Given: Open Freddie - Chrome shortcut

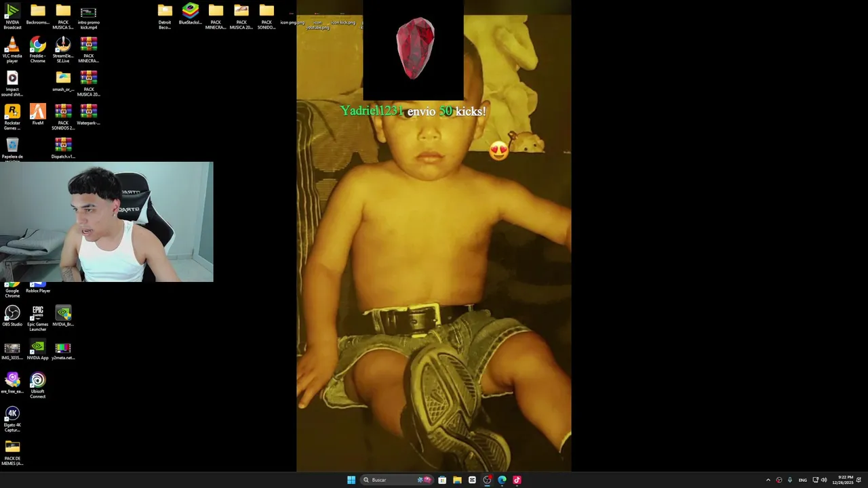Looking at the screenshot, I should tap(38, 50).
